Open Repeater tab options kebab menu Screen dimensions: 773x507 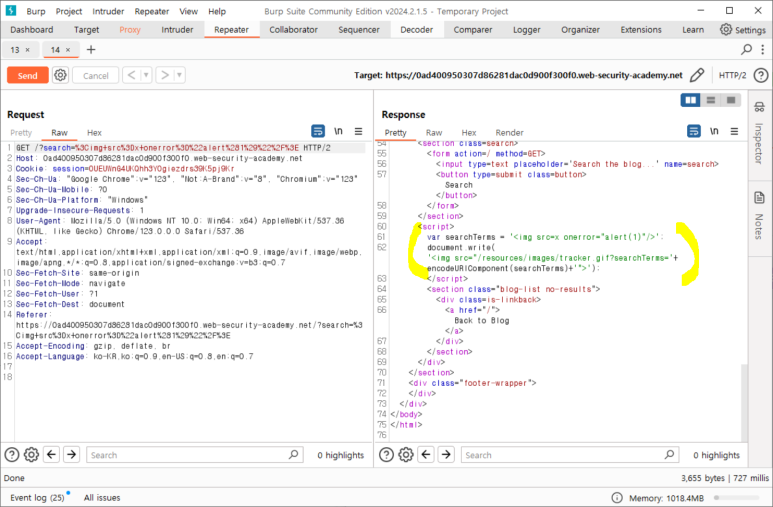point(763,49)
